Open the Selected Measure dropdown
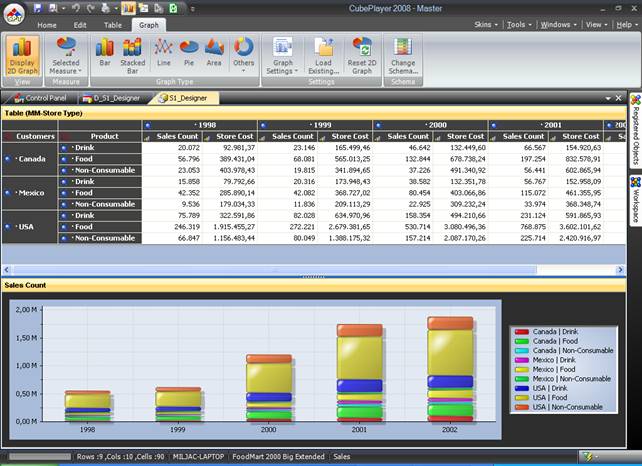 66,56
